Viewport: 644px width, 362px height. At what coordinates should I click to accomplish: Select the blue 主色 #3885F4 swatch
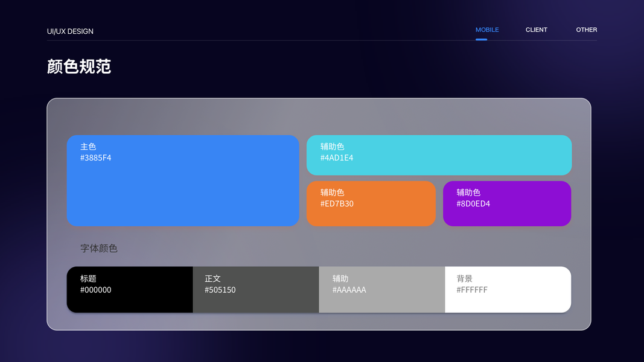[183, 180]
